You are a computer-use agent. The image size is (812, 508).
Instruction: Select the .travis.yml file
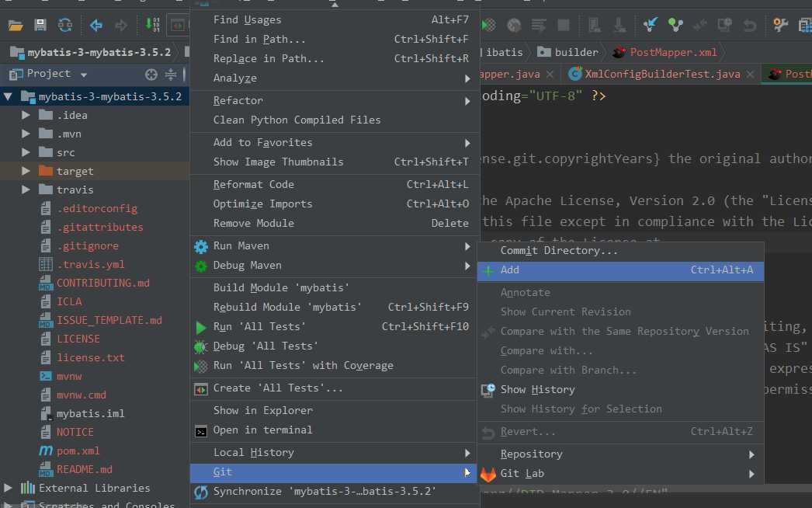91,264
